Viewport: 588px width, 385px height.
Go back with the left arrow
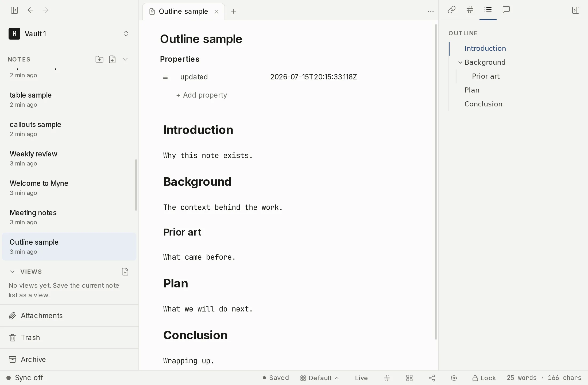click(x=30, y=10)
